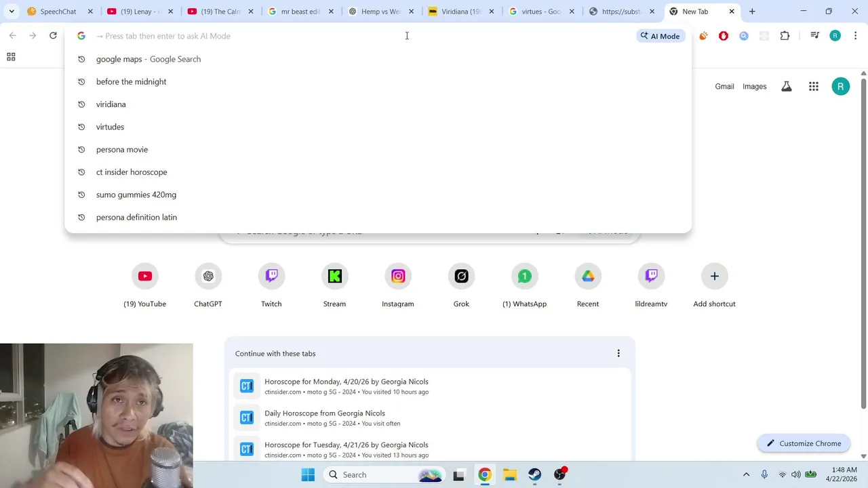This screenshot has height=488, width=868.
Task: Click the taskbar Search box
Action: tap(384, 474)
